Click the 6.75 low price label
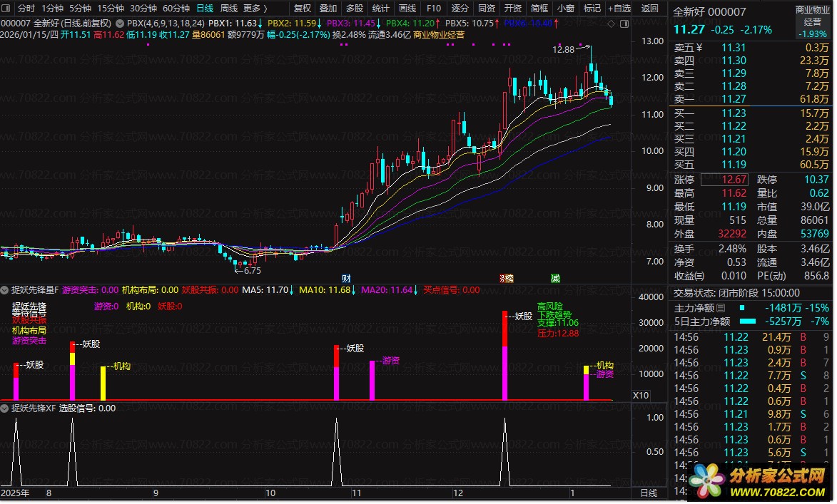 pyautogui.click(x=253, y=271)
